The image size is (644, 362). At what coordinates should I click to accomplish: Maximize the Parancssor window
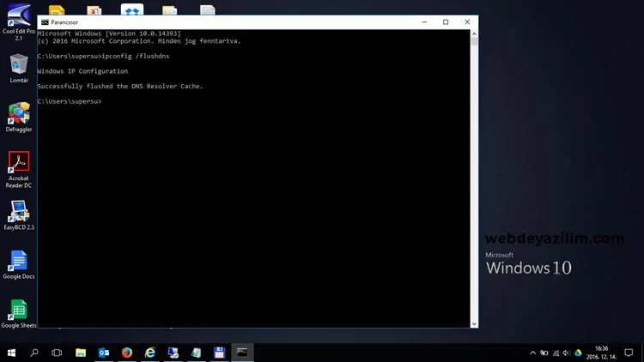pos(446,22)
